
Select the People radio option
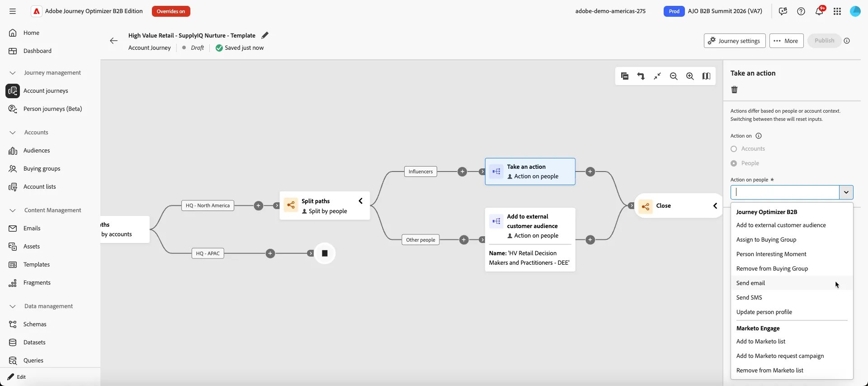734,163
